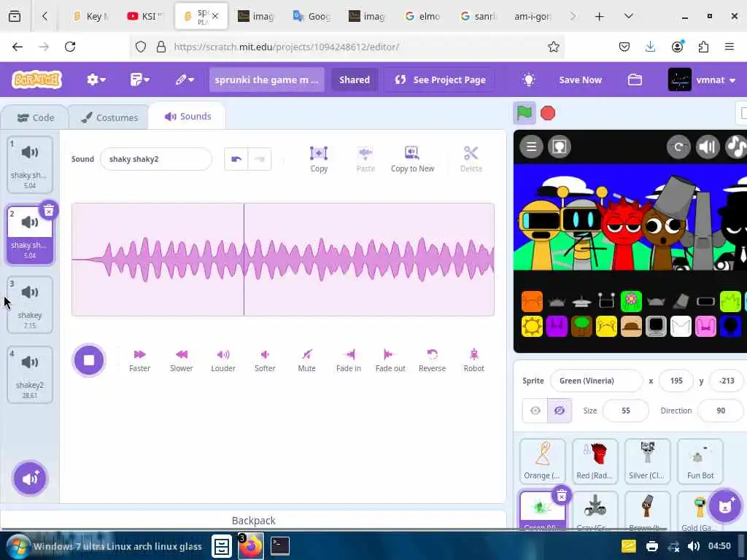
Task: Open the Windows start orb
Action: [x=18, y=545]
